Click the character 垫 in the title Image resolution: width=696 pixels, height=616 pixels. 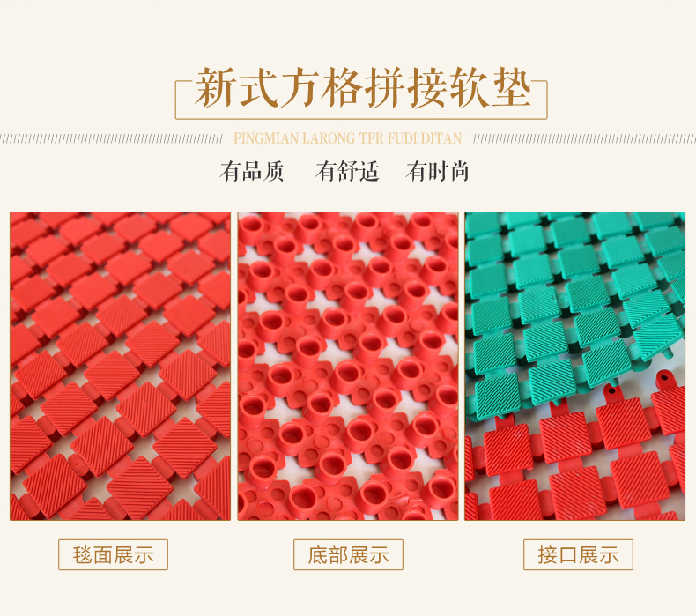coord(511,88)
